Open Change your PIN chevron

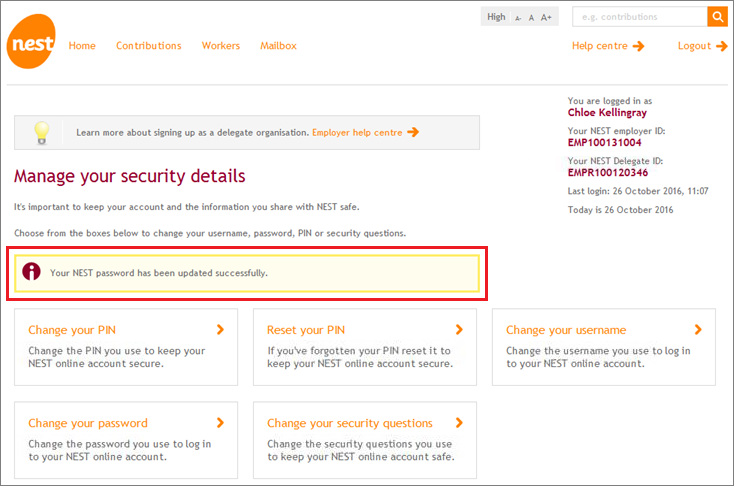click(220, 330)
